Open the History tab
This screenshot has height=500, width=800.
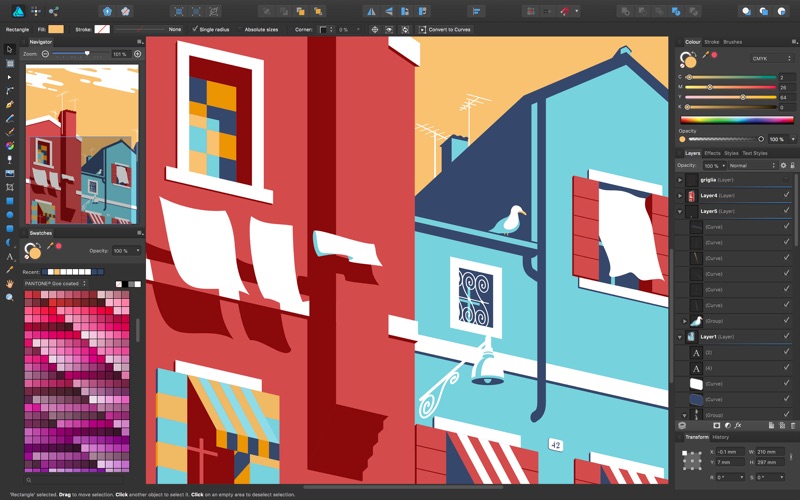pos(720,437)
